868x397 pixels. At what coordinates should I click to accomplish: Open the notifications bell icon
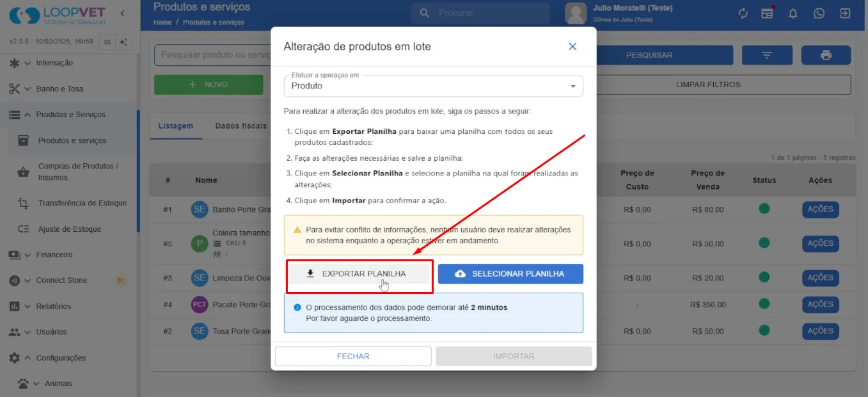pos(793,13)
